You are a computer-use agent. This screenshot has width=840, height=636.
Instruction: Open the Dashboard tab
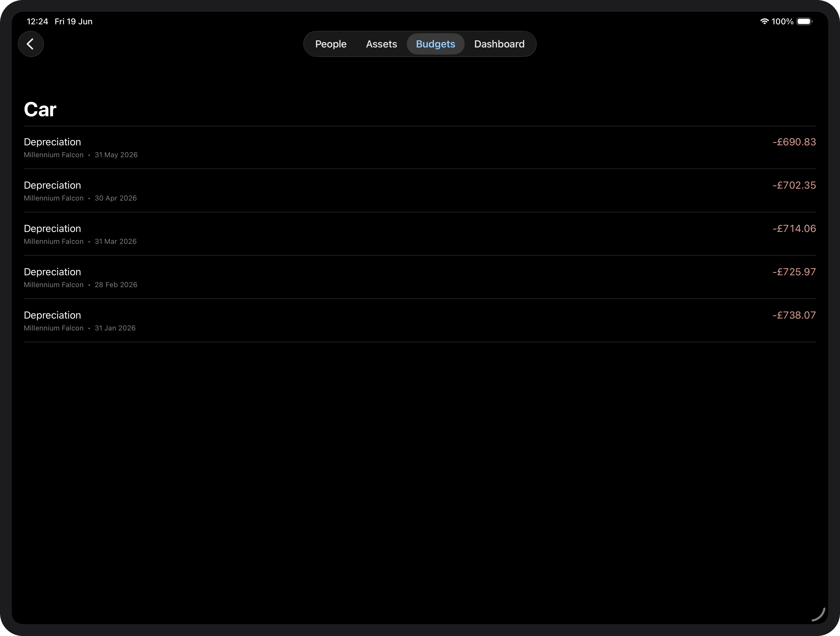499,44
